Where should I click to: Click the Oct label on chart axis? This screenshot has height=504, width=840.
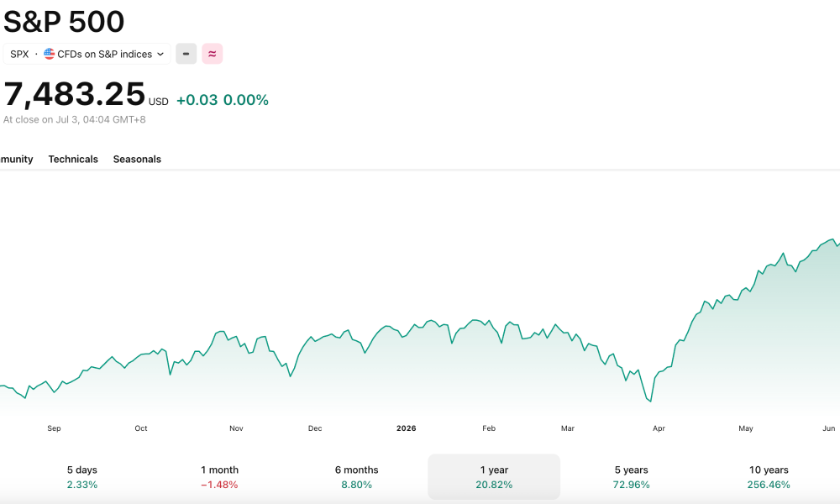pyautogui.click(x=141, y=428)
